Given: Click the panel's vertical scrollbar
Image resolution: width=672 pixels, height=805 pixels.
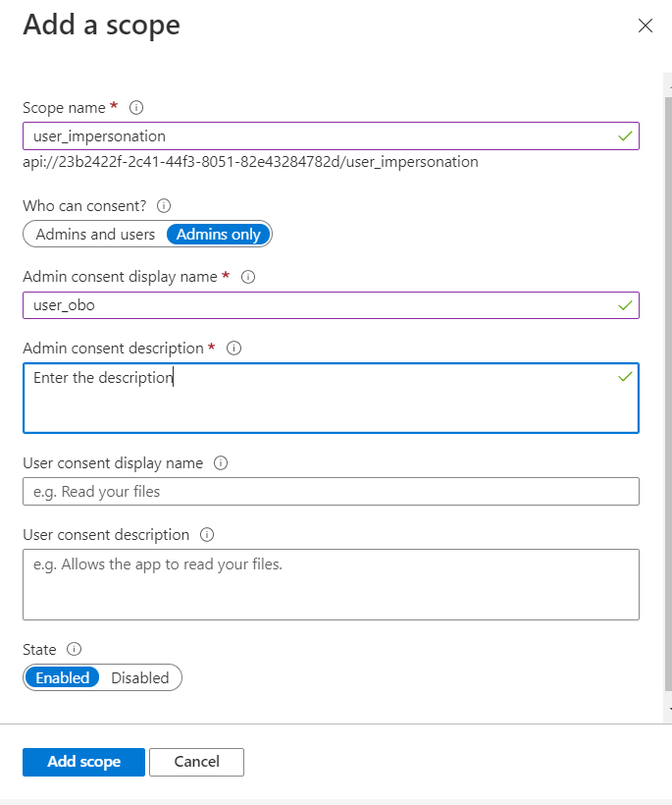Looking at the screenshot, I should pyautogui.click(x=669, y=393).
